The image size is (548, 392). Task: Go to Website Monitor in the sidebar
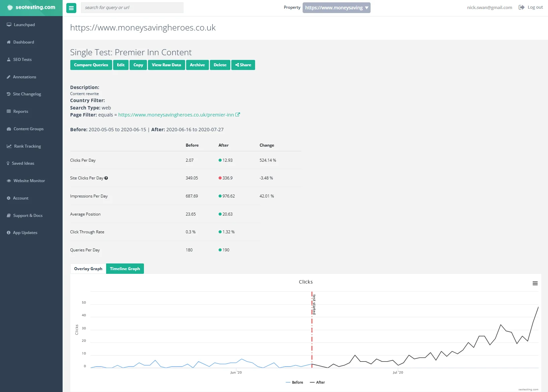click(29, 181)
